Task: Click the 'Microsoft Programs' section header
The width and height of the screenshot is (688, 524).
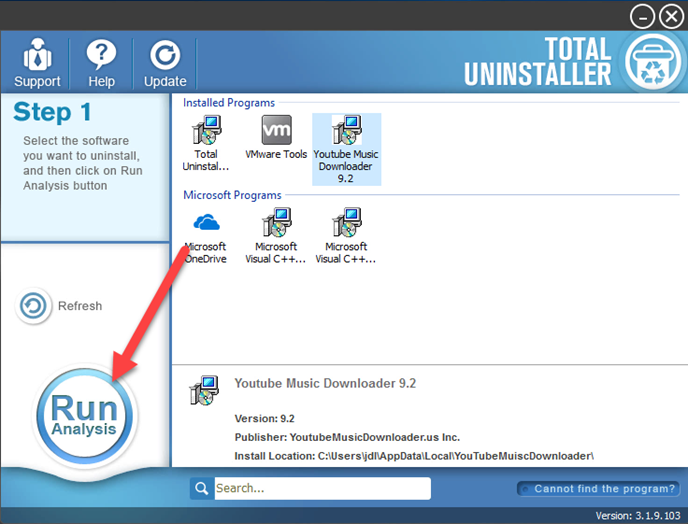Action: [x=232, y=195]
